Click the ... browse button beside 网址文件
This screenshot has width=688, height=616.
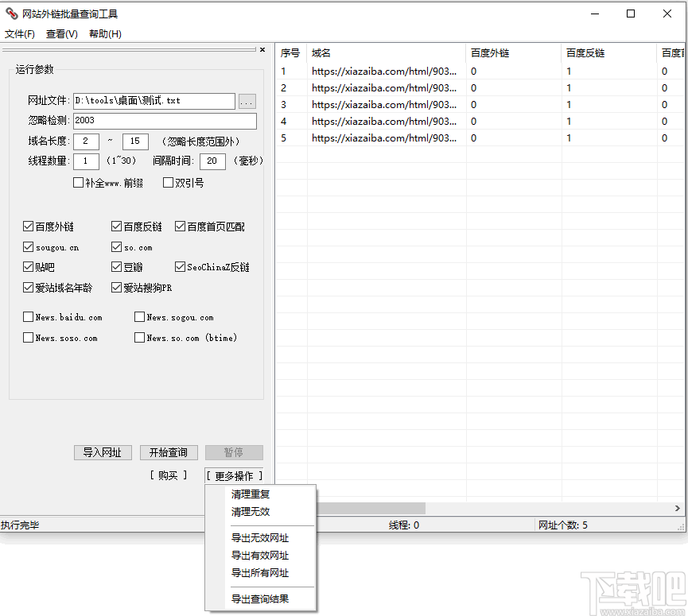pyautogui.click(x=247, y=101)
